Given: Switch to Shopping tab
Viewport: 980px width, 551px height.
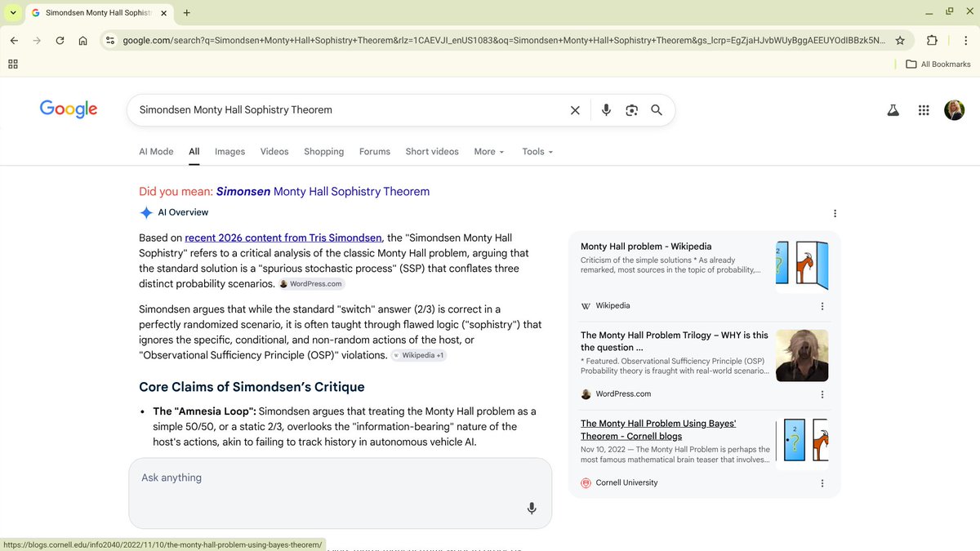Looking at the screenshot, I should click(323, 152).
